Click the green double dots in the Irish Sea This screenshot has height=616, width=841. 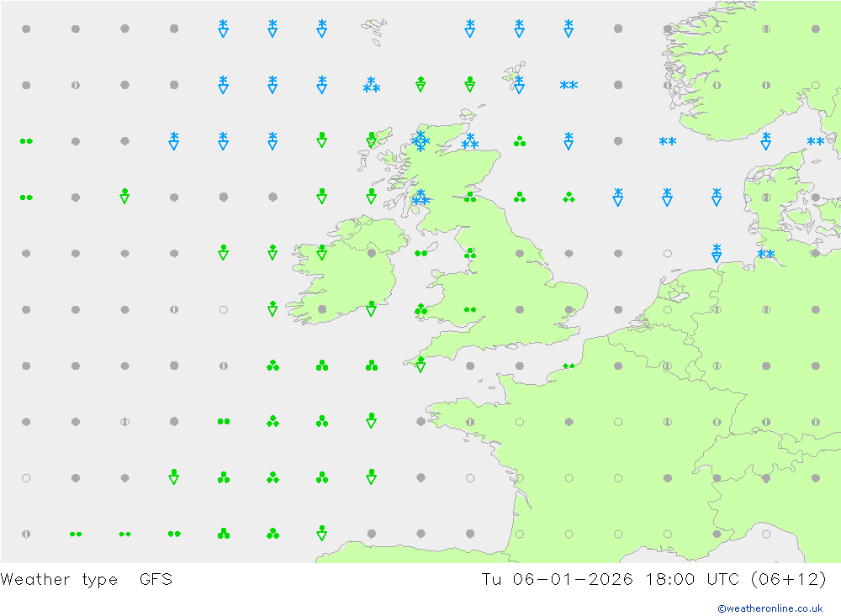click(420, 253)
